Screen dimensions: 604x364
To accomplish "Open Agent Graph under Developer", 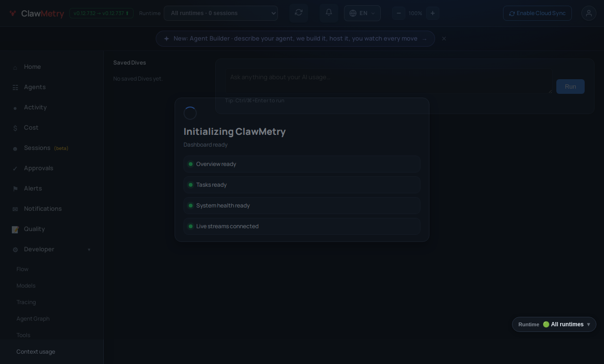I will pyautogui.click(x=33, y=319).
